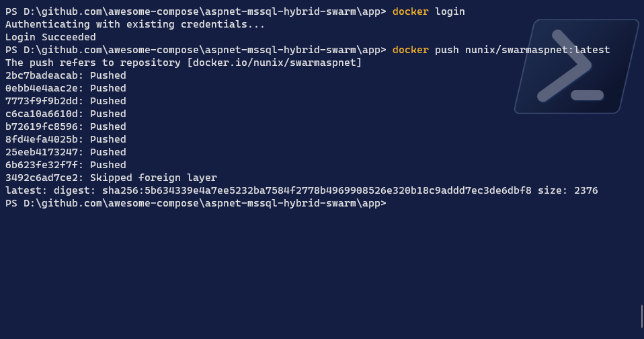Click the layer ID 2bc7badeacab
The image size is (644, 339).
(x=44, y=75)
